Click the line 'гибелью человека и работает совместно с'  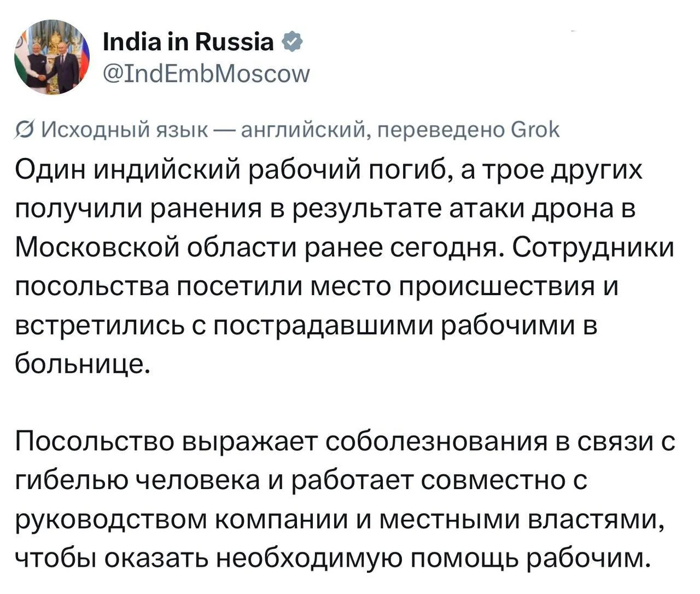coord(301,481)
